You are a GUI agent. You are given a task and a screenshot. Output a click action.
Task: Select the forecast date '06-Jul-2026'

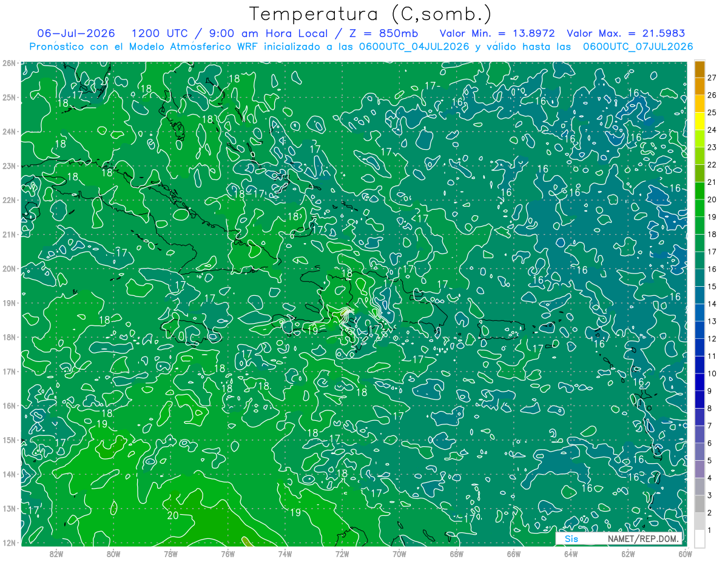pos(77,33)
